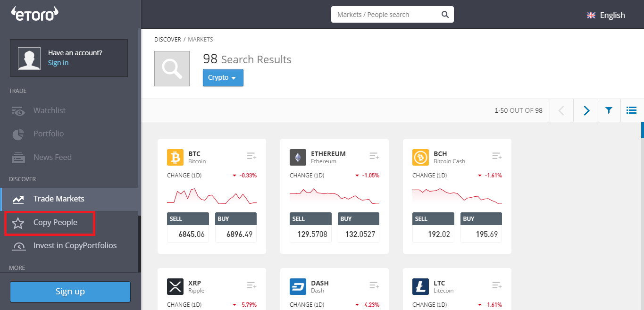Click the DASH coin logo
The width and height of the screenshot is (644, 310).
pyautogui.click(x=298, y=287)
